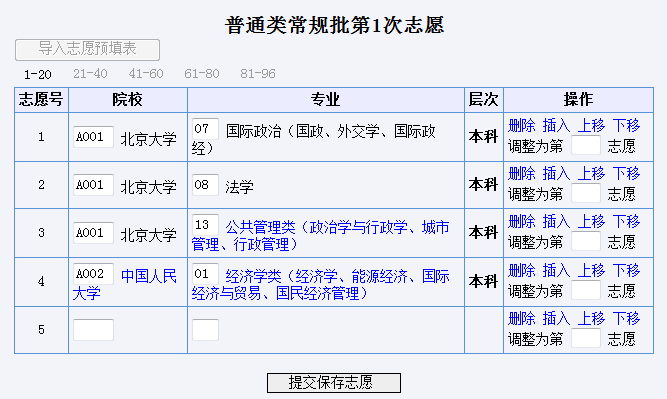Delete row 4 (中国人民大学) via 删除
667x399 pixels.
522,271
